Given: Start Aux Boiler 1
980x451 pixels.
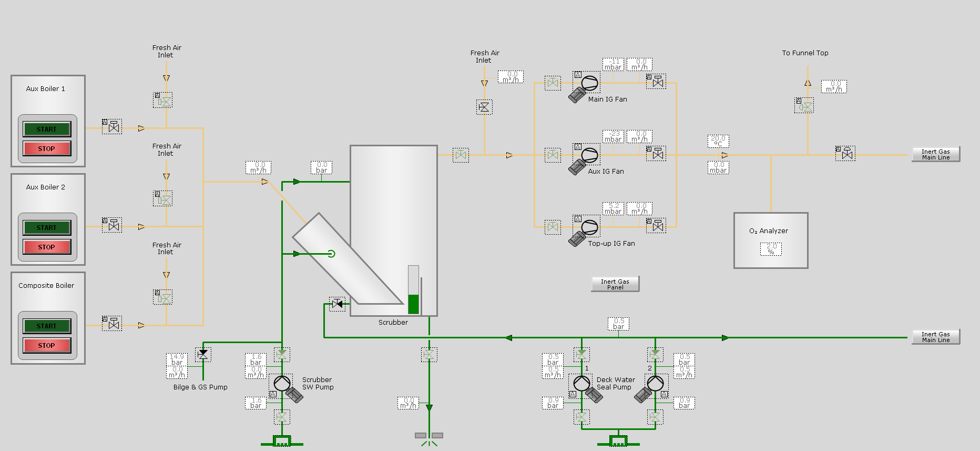Looking at the screenshot, I should (x=47, y=129).
